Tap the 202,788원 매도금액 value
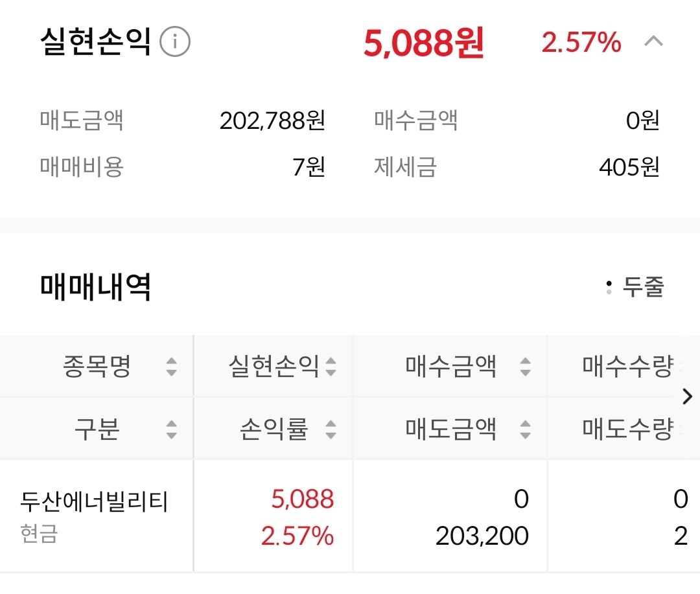The height and width of the screenshot is (594, 700). 272,120
